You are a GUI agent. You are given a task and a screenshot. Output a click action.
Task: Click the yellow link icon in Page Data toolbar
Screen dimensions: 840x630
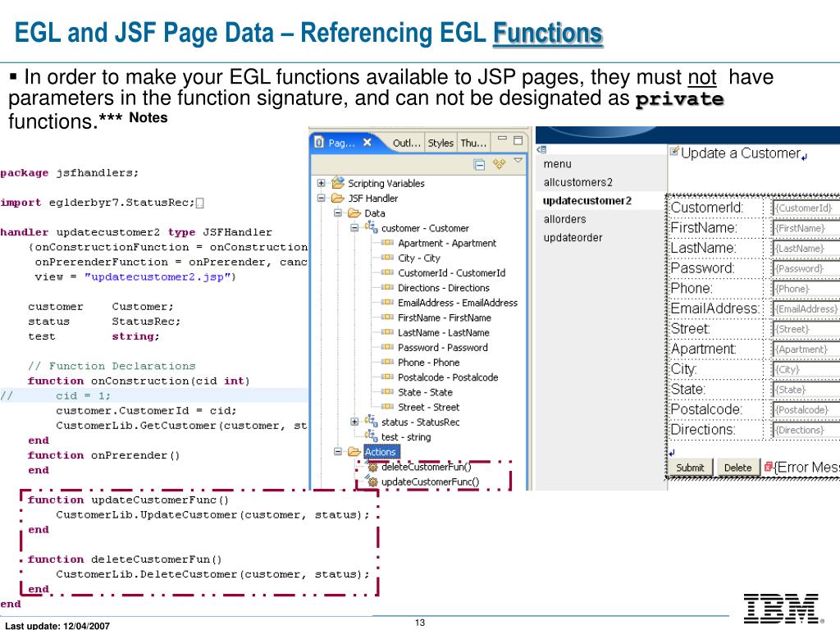[499, 164]
